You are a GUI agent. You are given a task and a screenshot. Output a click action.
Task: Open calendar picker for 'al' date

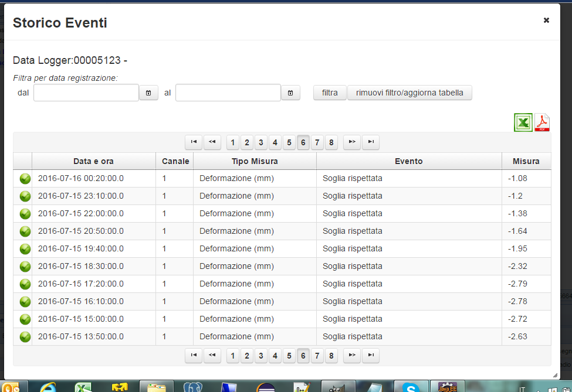click(290, 93)
